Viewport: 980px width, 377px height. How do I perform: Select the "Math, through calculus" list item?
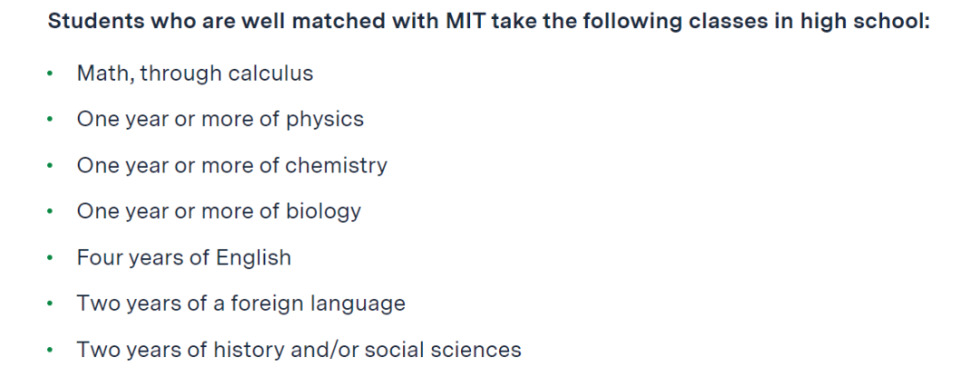pyautogui.click(x=195, y=74)
